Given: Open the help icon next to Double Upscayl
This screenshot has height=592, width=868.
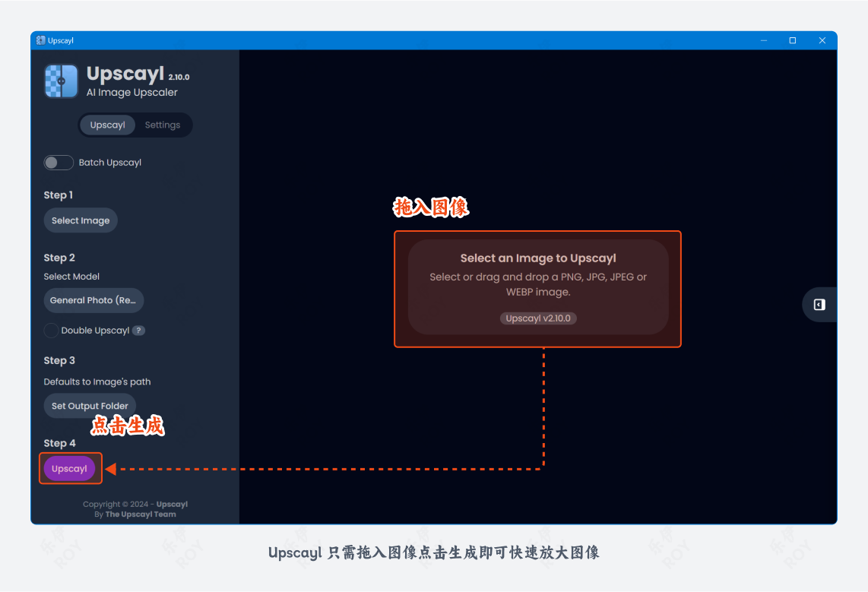Looking at the screenshot, I should coord(138,331).
